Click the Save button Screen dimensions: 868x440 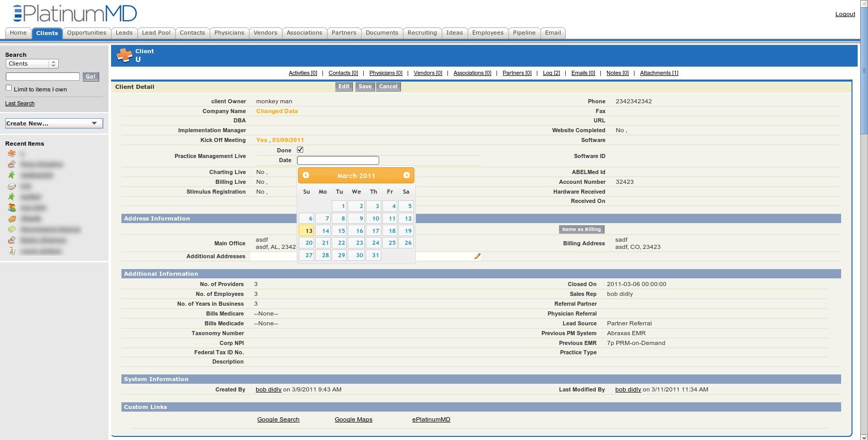coord(365,87)
